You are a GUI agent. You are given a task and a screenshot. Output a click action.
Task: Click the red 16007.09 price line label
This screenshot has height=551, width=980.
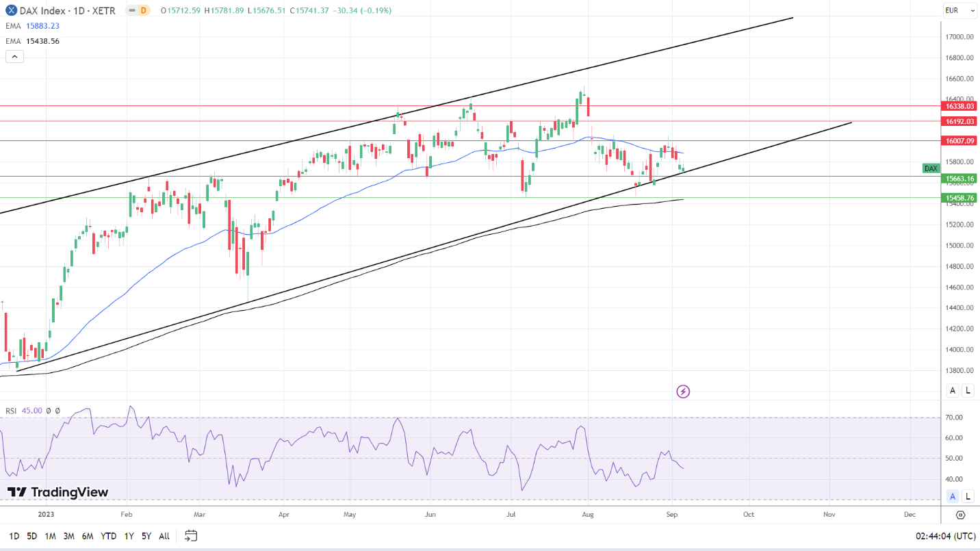coord(959,140)
